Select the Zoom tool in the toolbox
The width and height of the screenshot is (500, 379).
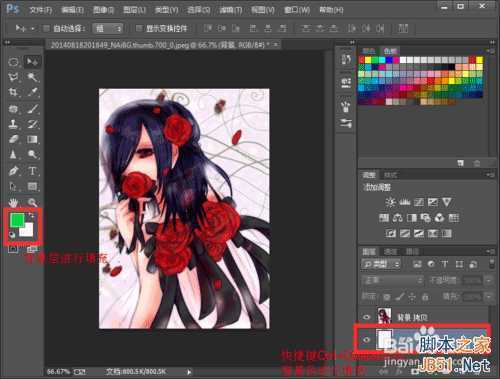coord(32,202)
